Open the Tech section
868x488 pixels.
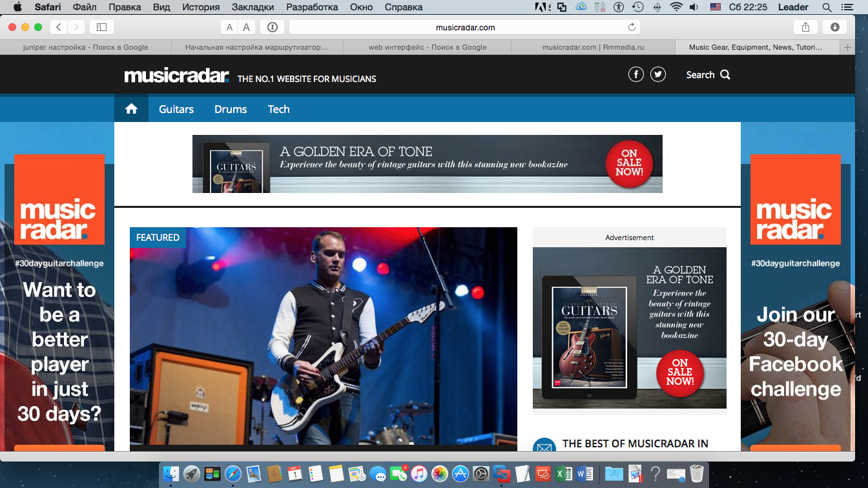tap(279, 109)
